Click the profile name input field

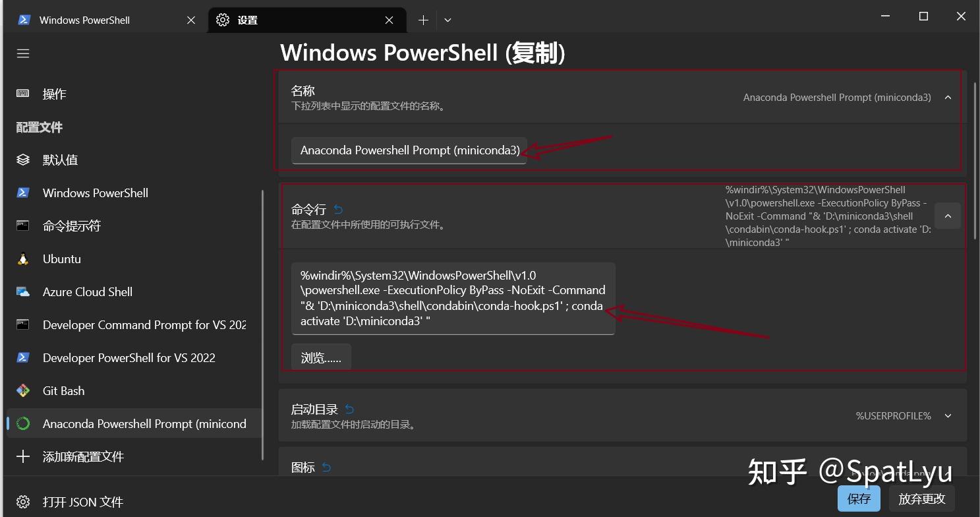(x=409, y=150)
